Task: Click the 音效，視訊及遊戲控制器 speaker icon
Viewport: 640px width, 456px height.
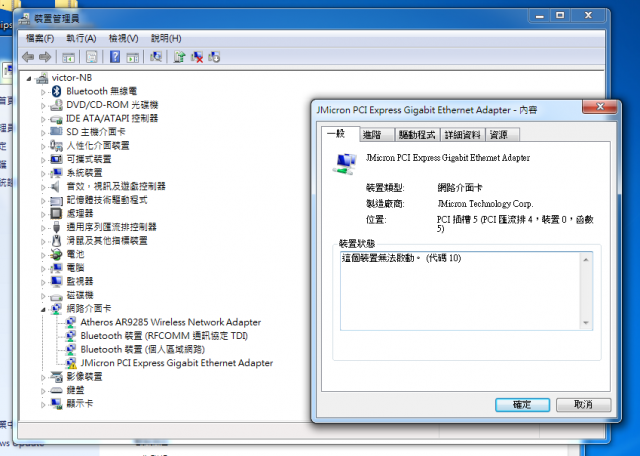Action: pos(56,187)
